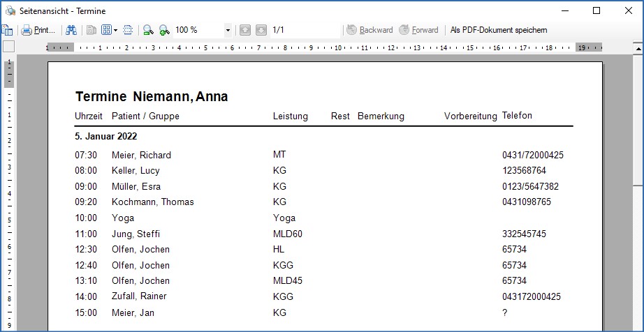Screen dimensions: 644x332
Task: Click patient 'Keller, Lucy'
Action: point(136,171)
